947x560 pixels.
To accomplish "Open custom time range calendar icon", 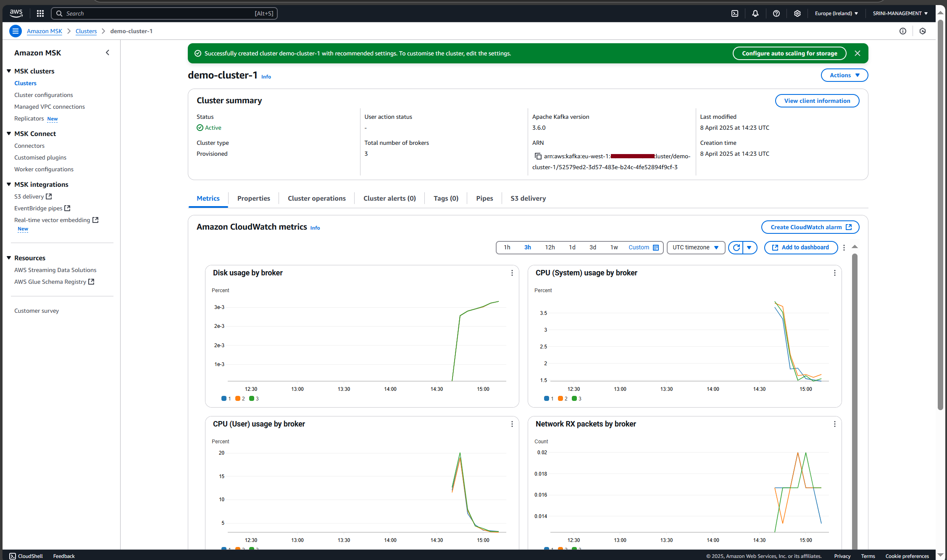I will (656, 248).
